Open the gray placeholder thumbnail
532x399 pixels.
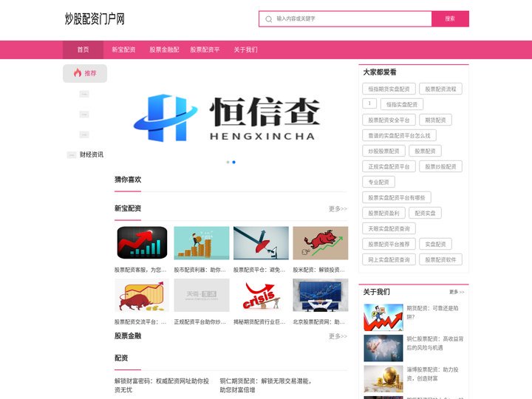pyautogui.click(x=202, y=295)
